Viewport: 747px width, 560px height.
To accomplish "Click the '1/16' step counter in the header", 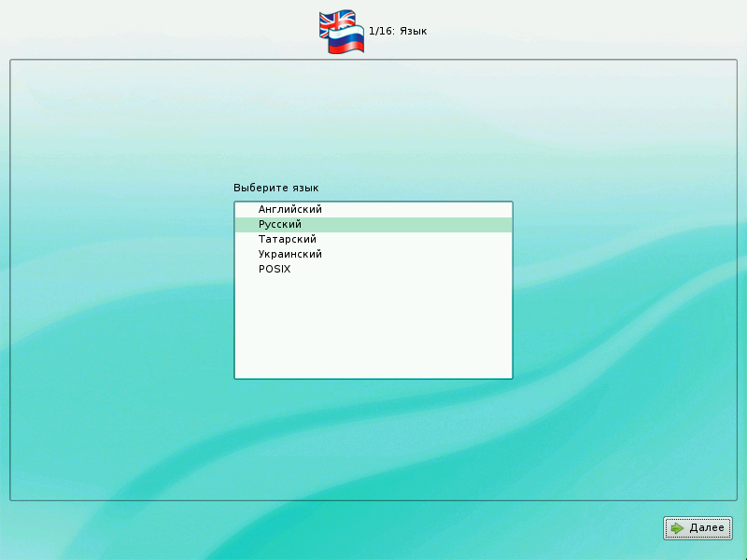I will coord(381,32).
